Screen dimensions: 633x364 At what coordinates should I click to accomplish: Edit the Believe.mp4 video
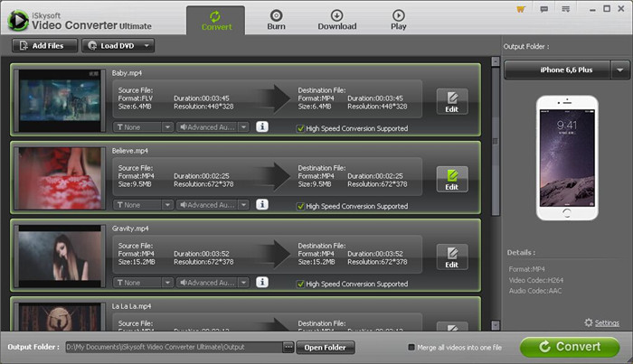coord(452,180)
